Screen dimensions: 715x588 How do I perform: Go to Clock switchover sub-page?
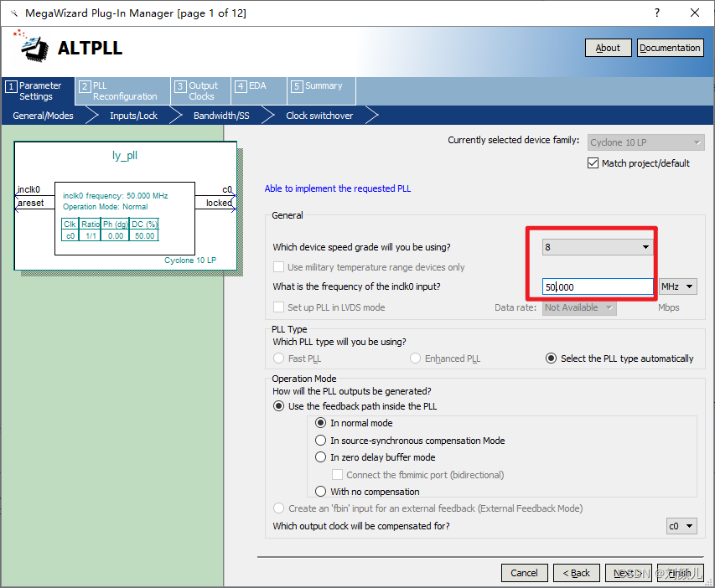click(319, 116)
